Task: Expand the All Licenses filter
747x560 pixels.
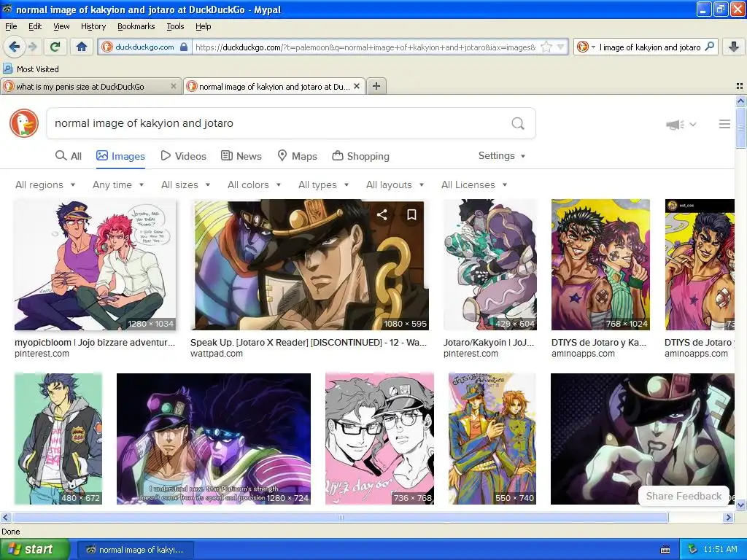Action: coord(474,184)
